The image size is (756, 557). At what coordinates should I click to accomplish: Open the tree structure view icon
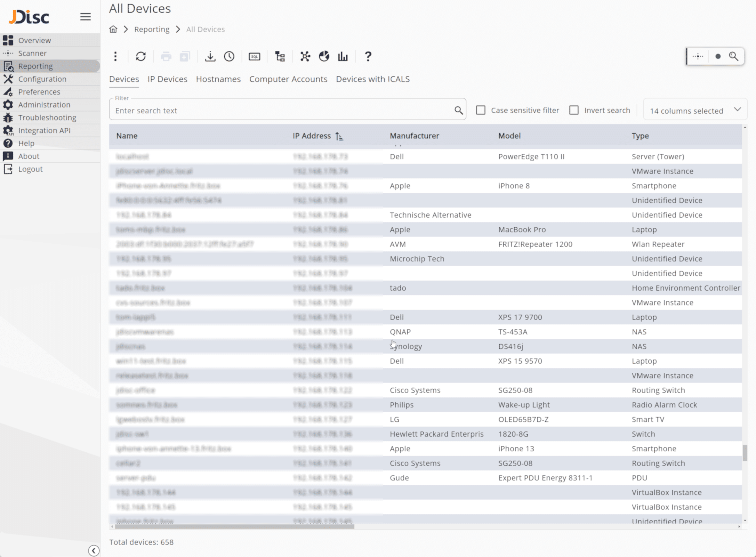pos(280,56)
